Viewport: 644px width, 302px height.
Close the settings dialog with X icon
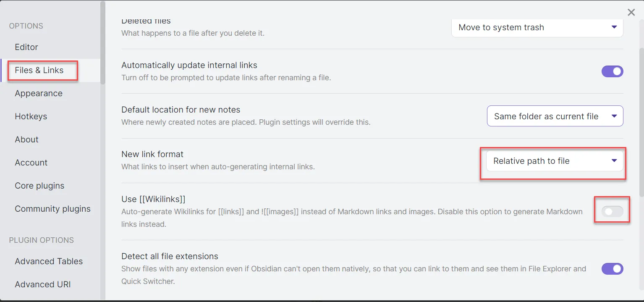point(631,13)
